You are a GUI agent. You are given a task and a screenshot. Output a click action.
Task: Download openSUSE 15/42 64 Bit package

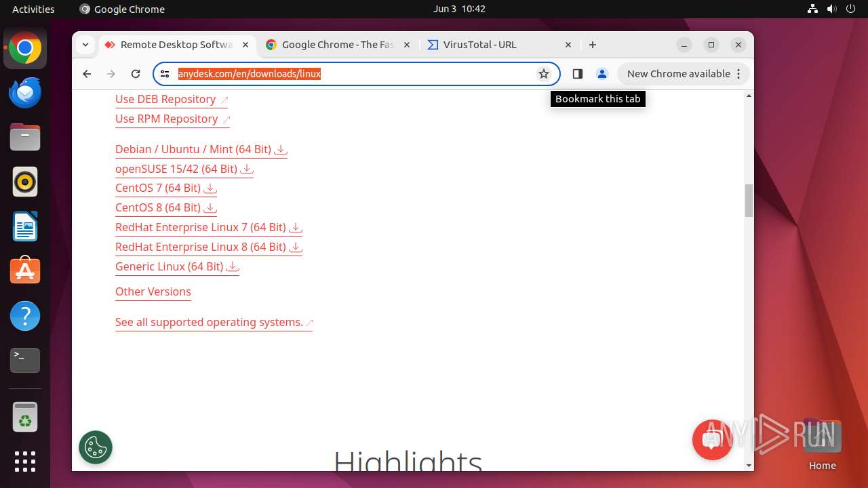pyautogui.click(x=184, y=169)
